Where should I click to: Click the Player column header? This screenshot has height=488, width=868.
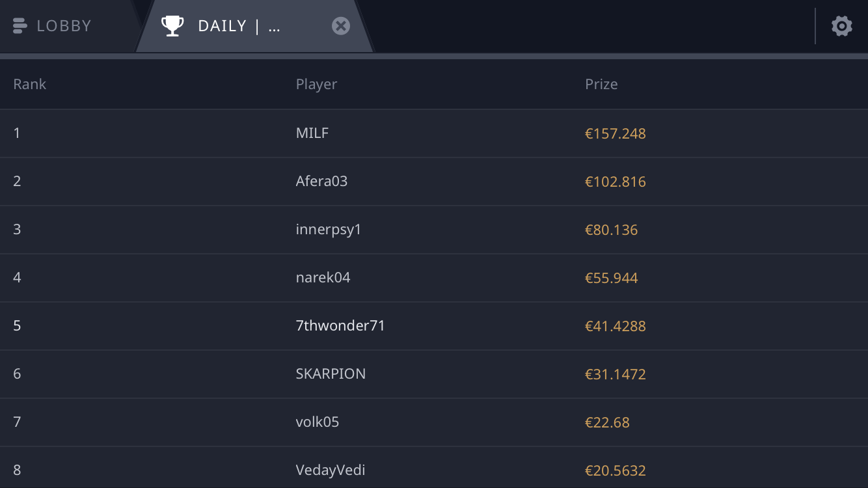click(x=316, y=84)
